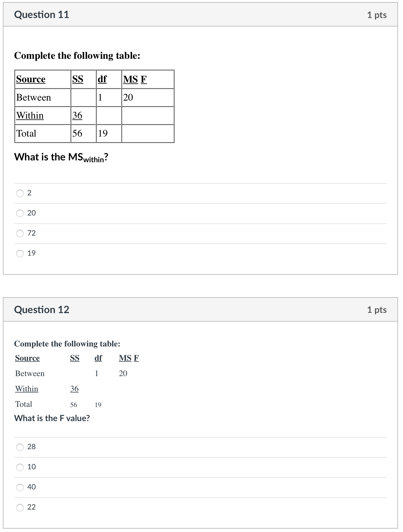This screenshot has width=403, height=532.
Task: Select answer option 40 for Question 12
Action: coord(20,488)
